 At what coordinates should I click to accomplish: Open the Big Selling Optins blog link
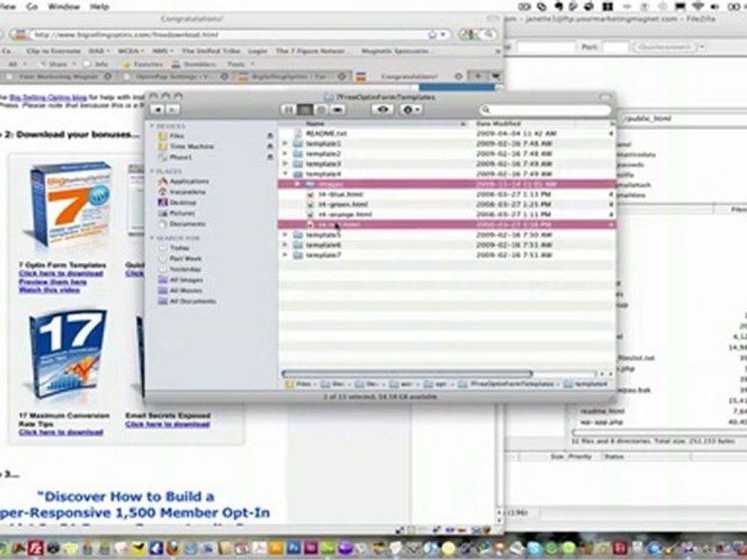(48, 98)
